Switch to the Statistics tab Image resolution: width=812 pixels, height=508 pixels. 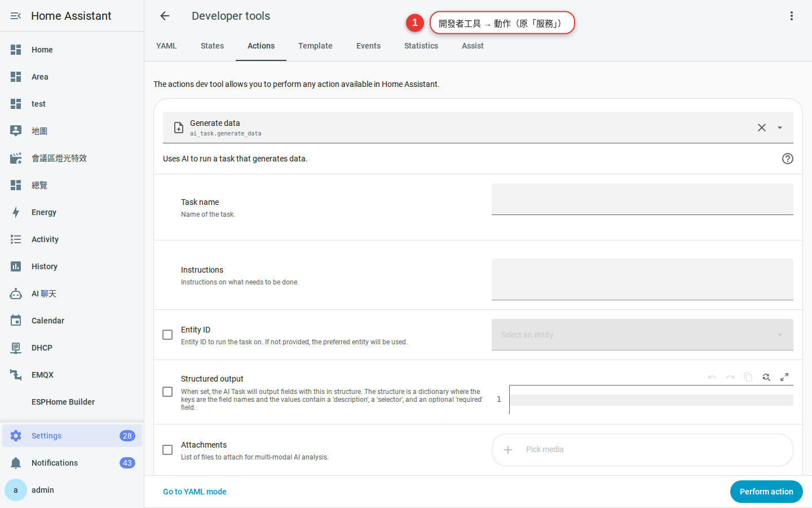pos(421,46)
